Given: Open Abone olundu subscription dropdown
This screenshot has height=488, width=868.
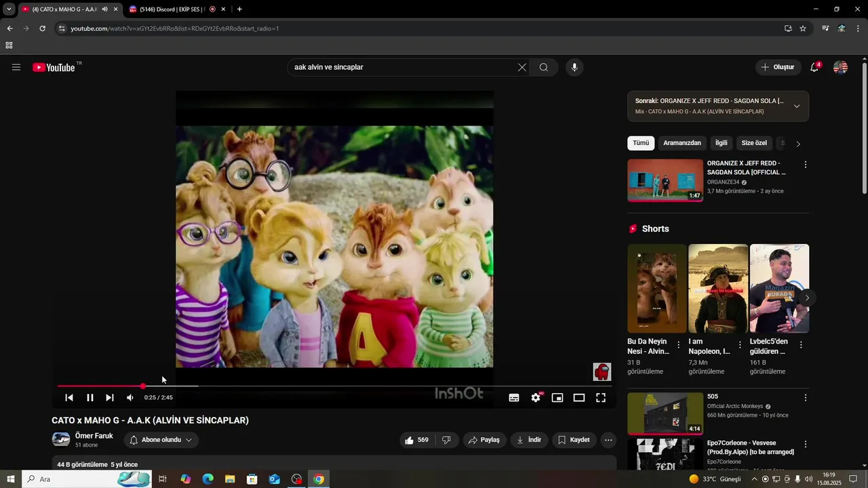Looking at the screenshot, I should [x=161, y=440].
